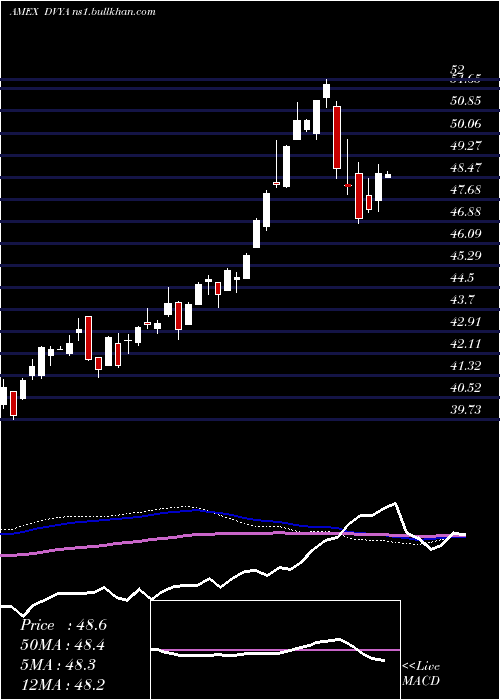Screen dimensions: 500x700
Task: Select the 40.52 price axis label
Action: [x=466, y=388]
